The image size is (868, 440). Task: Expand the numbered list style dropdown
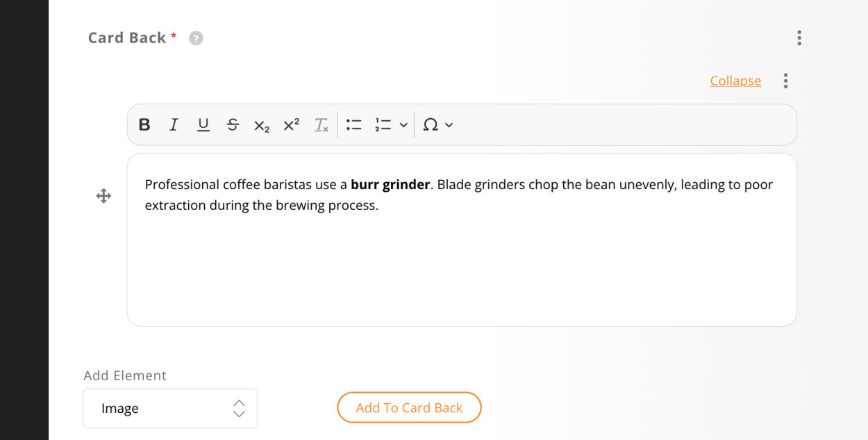pos(403,125)
